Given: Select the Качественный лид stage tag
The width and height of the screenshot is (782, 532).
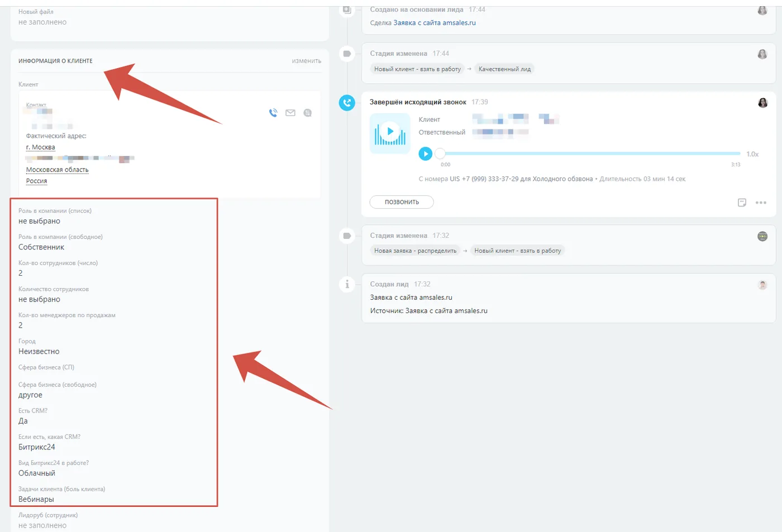Looking at the screenshot, I should [x=504, y=69].
